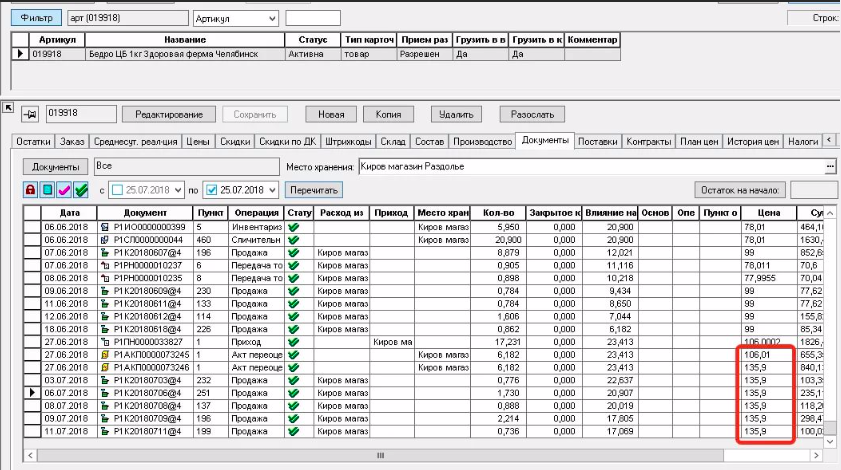Click the ellipsis button in Место хранения field
The width and height of the screenshot is (841, 470).
[830, 165]
